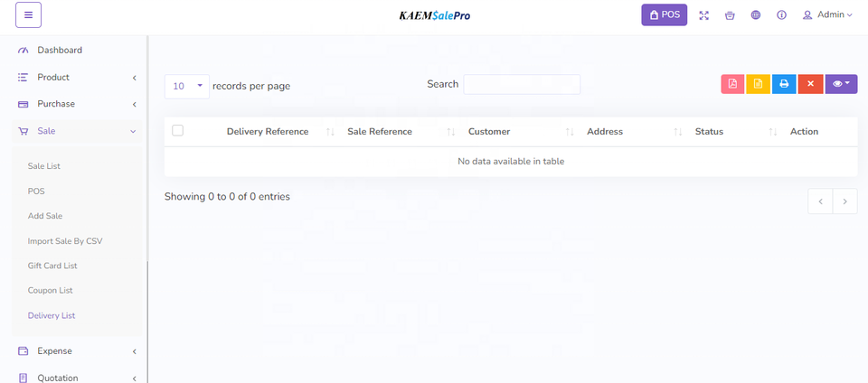Select Coupon List menu item
Screen dimensions: 868x383
tap(51, 291)
